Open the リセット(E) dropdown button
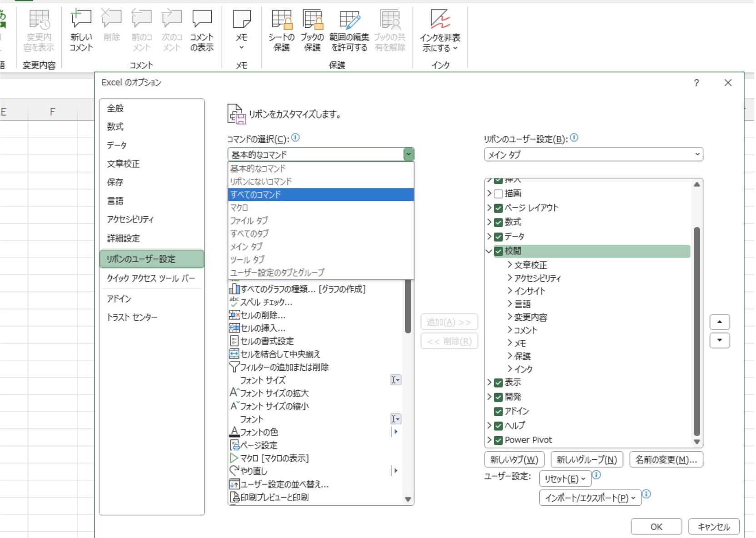The image size is (756, 538). pos(565,478)
